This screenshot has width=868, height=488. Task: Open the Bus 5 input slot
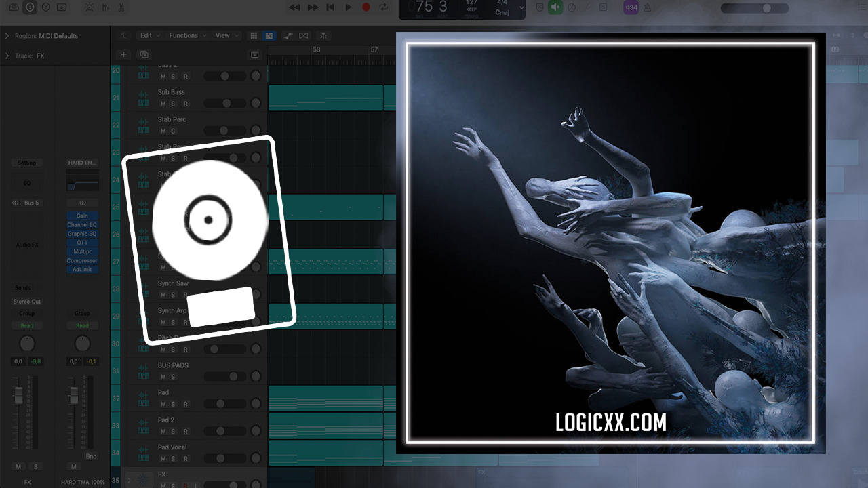point(31,203)
